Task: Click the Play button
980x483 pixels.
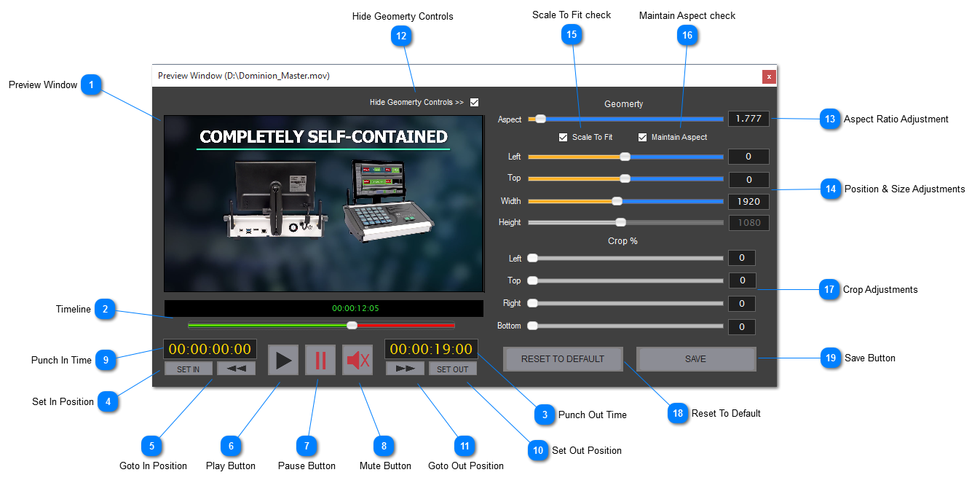Action: click(x=283, y=359)
